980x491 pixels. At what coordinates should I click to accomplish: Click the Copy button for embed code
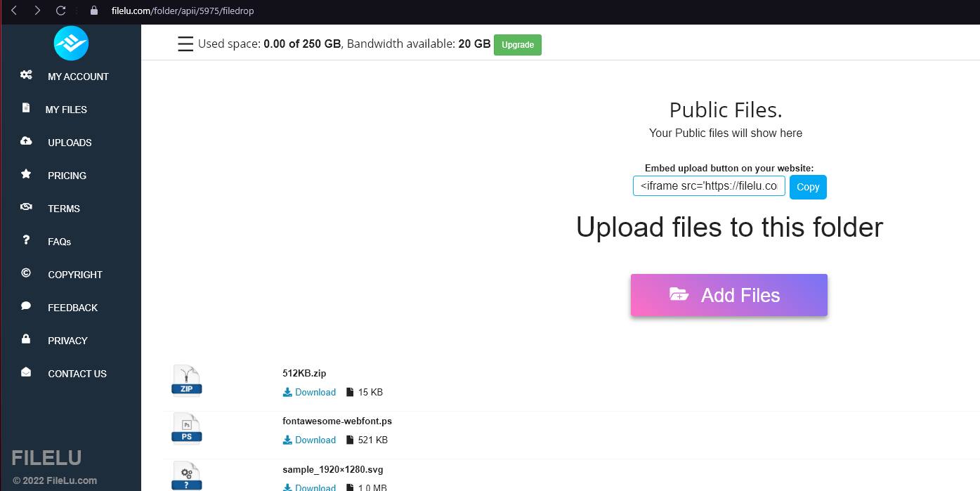pyautogui.click(x=808, y=187)
